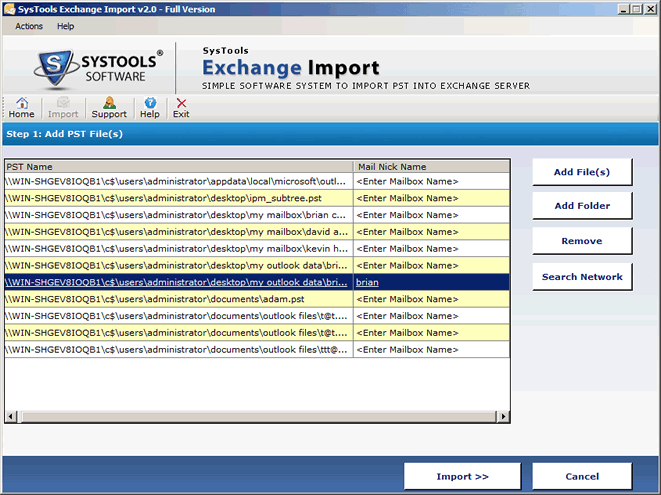Start import with Import >> button
661x495 pixels.
(462, 476)
